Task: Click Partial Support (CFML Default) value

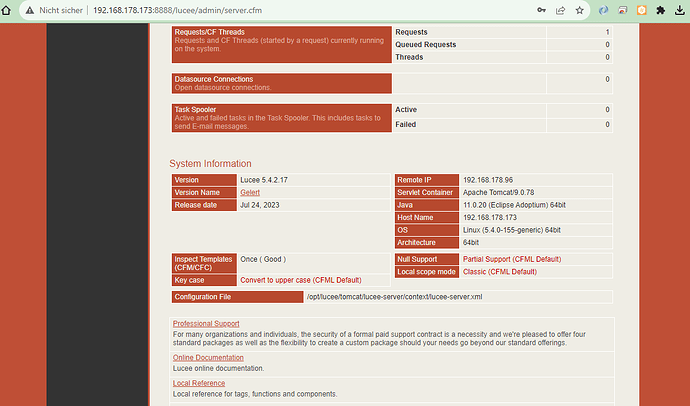Action: click(x=512, y=259)
